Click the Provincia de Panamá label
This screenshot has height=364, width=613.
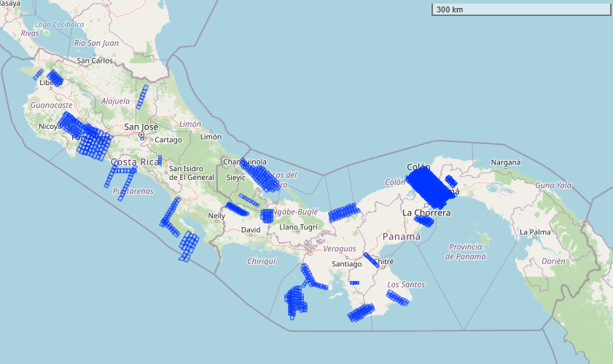coord(465,251)
